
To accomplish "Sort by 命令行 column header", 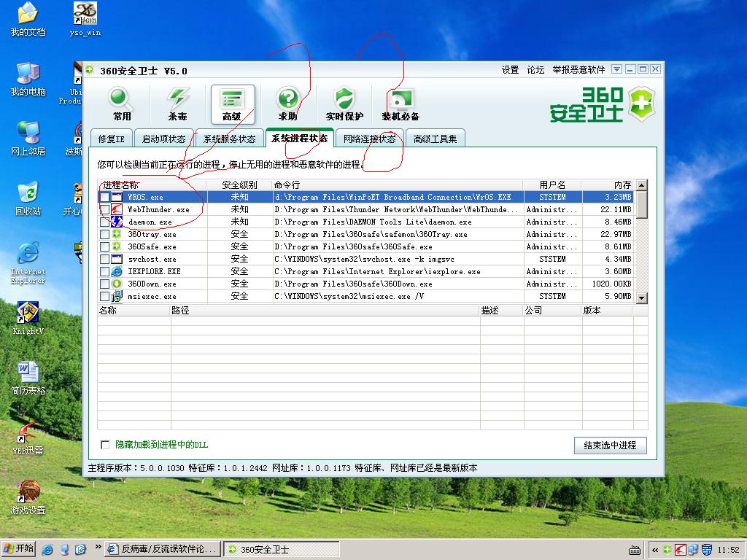I will (x=398, y=184).
